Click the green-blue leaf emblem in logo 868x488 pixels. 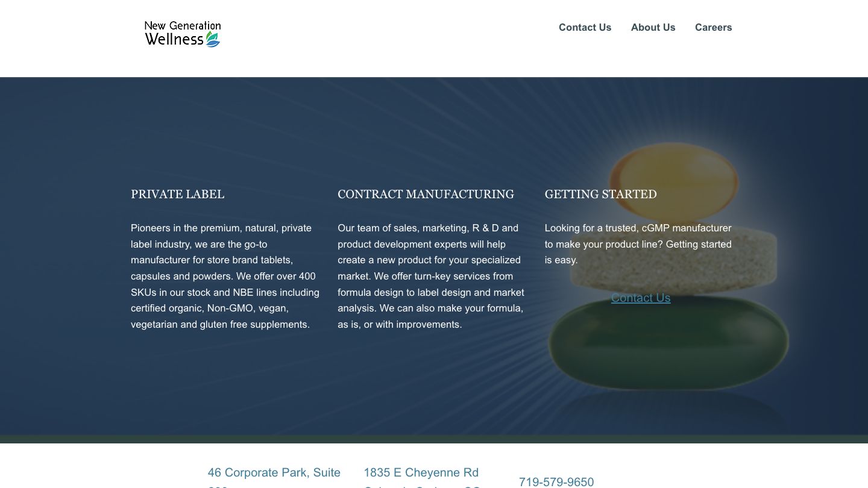(x=213, y=40)
